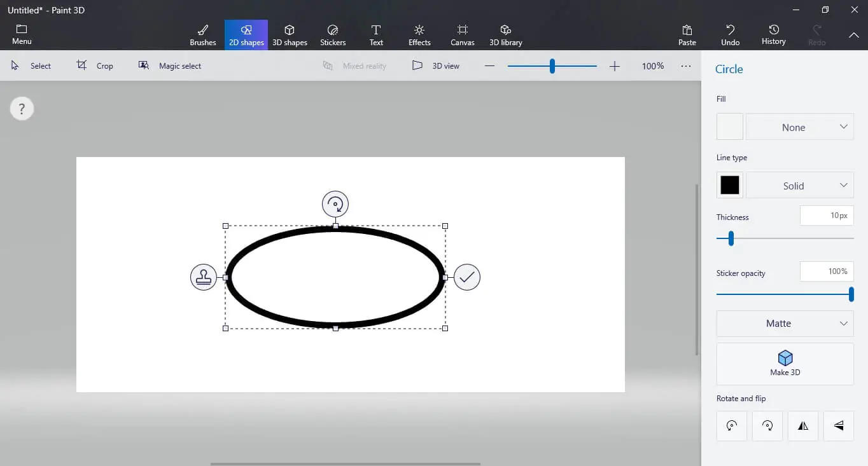Open the Line type dropdown showing Solid
Screen dimensions: 868x466
800,185
